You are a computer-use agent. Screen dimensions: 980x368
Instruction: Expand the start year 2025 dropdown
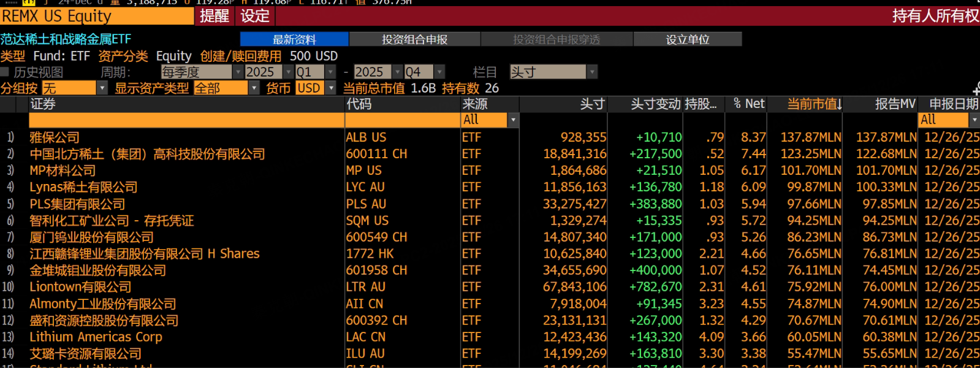(268, 72)
